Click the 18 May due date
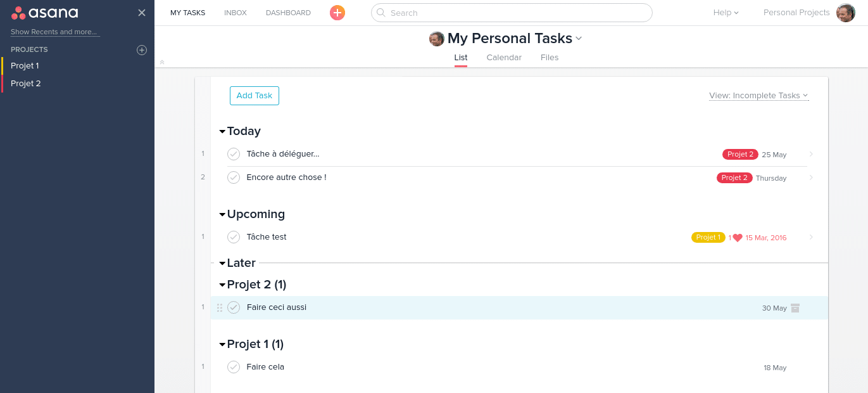Image resolution: width=868 pixels, height=393 pixels. [x=775, y=368]
